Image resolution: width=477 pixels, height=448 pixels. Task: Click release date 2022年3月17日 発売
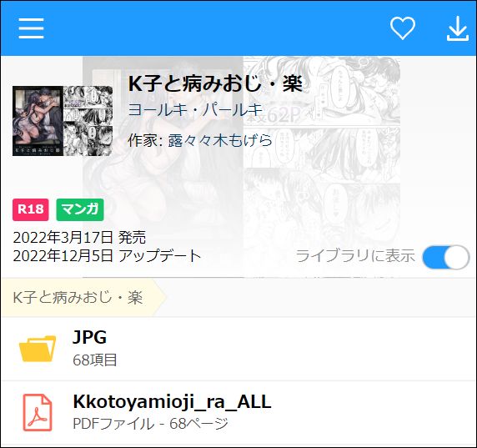(x=79, y=237)
